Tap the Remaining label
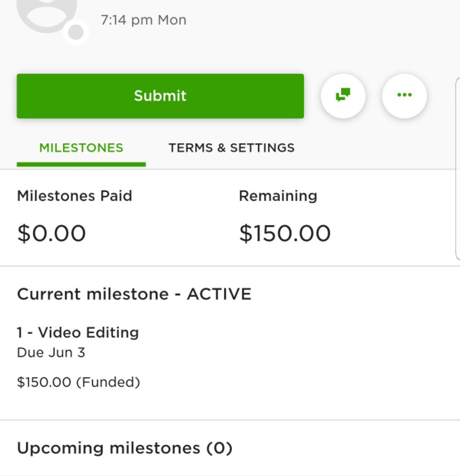This screenshot has height=476, width=460. (x=278, y=196)
